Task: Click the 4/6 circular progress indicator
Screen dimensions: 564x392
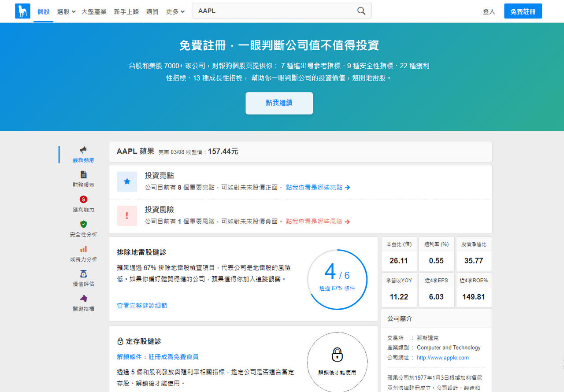Action: (337, 279)
